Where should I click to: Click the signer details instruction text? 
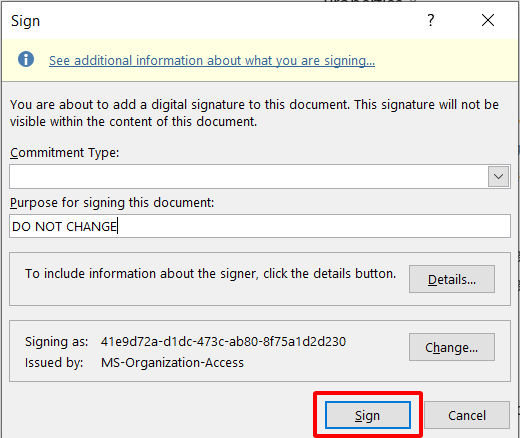point(211,274)
